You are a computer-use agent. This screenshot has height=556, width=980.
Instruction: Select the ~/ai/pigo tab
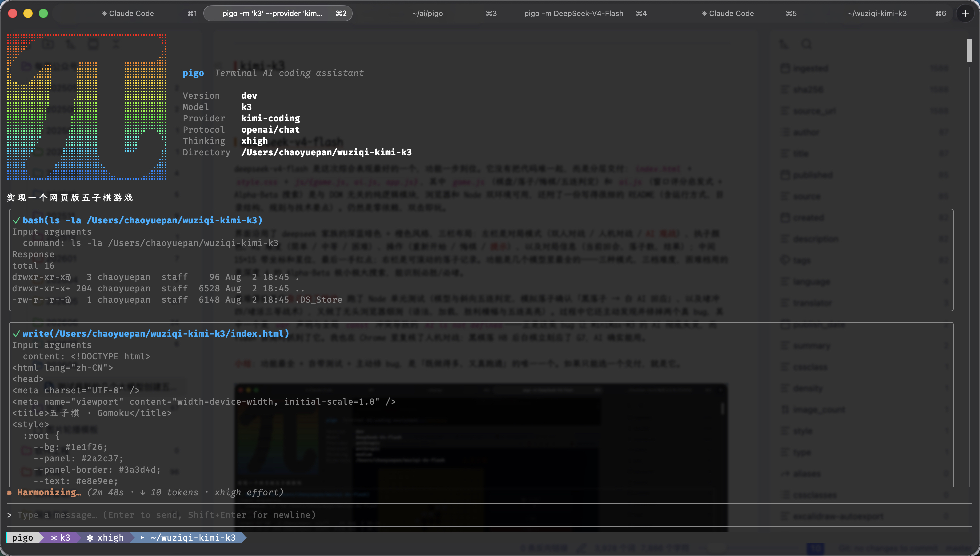pyautogui.click(x=428, y=13)
